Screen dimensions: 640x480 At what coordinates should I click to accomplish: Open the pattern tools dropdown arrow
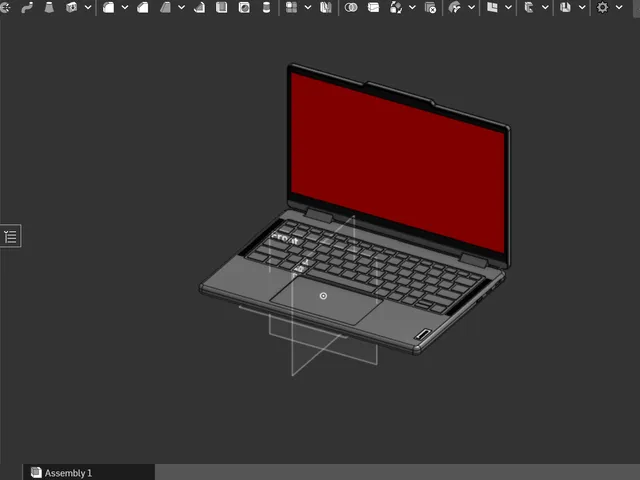[x=308, y=7]
